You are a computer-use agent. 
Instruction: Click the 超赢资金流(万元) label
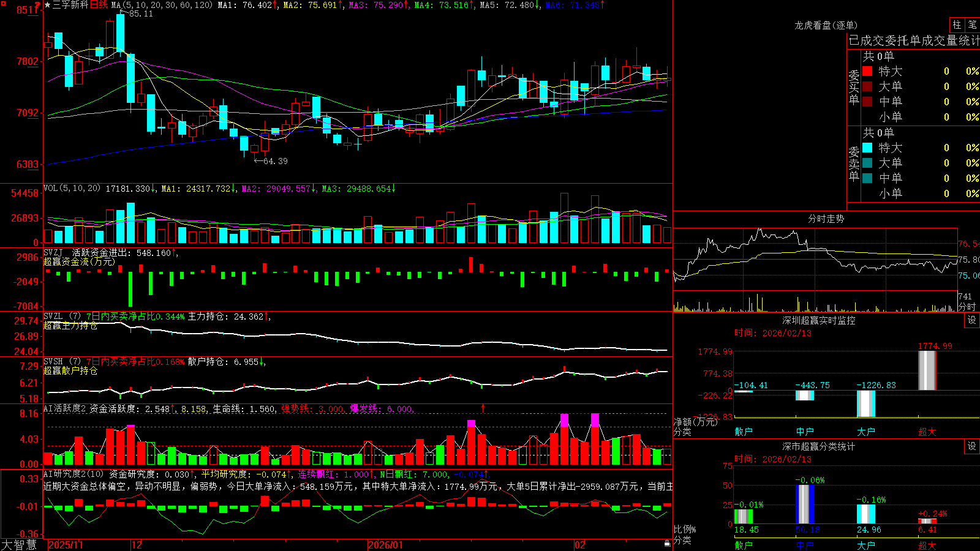pyautogui.click(x=79, y=261)
